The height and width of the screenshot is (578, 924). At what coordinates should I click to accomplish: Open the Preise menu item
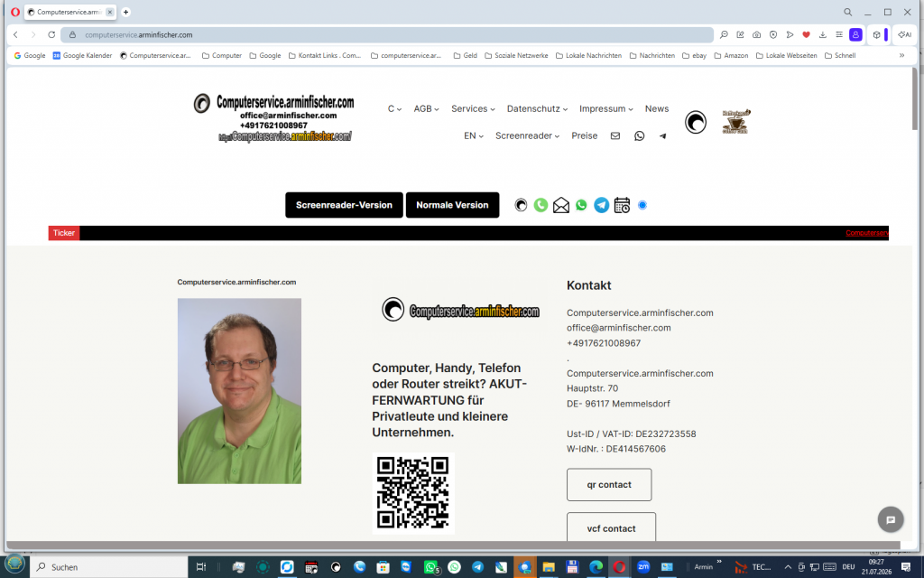[585, 135]
